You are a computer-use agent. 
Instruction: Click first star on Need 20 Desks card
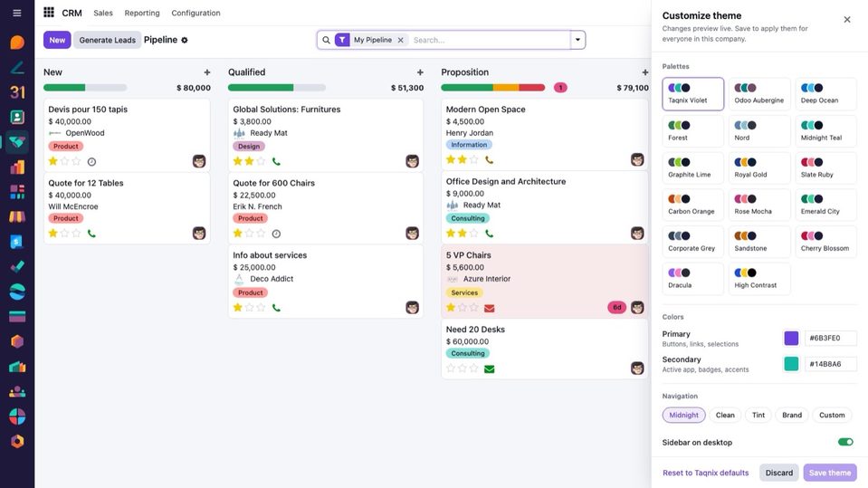451,368
